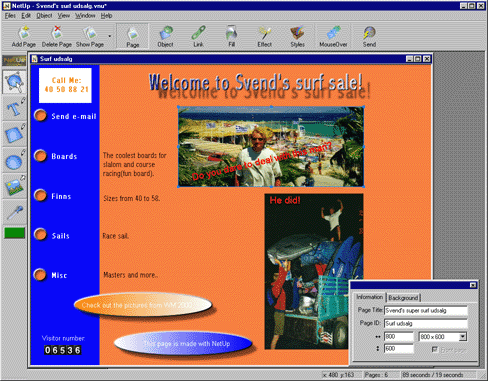This screenshot has height=381, width=488.
Task: Click the cursor coordinates status bar entry
Action: click(x=342, y=375)
